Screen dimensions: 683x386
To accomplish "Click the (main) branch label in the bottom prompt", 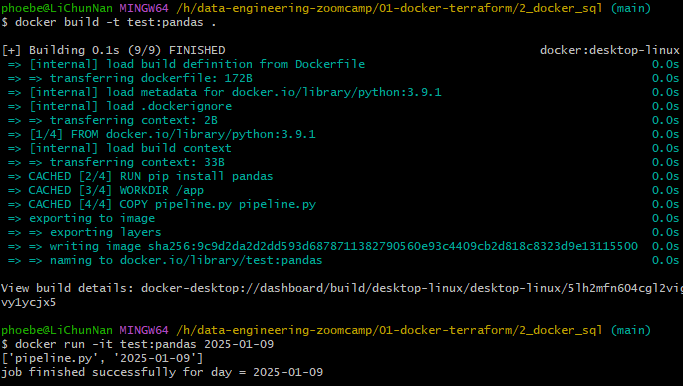I will 631,330.
